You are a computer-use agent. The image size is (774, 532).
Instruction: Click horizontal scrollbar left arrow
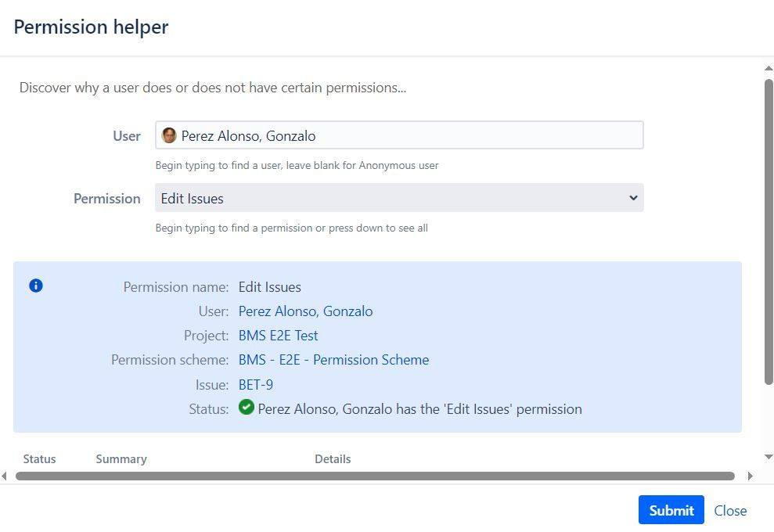(x=5, y=476)
